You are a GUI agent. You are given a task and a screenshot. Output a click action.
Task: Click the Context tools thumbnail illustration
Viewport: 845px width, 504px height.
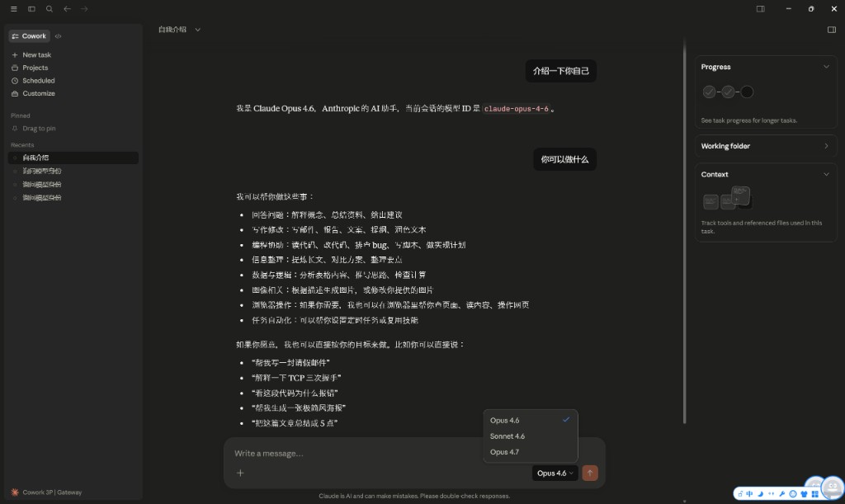727,198
